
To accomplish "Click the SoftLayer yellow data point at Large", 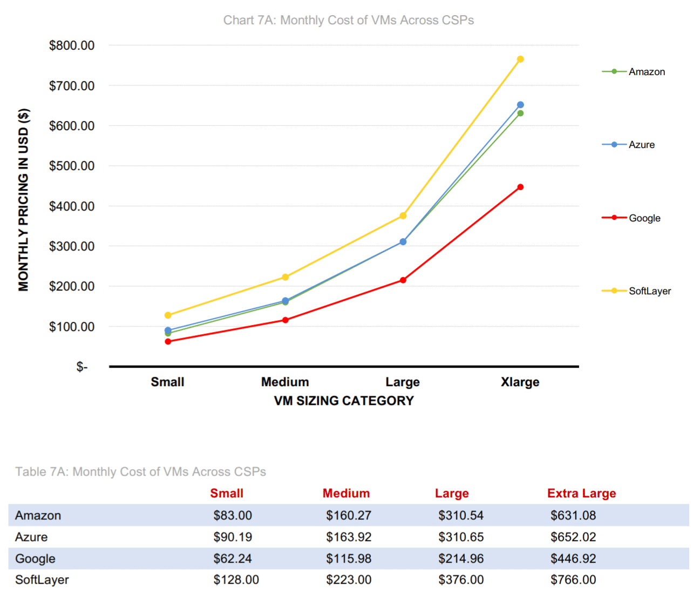I will 403,216.
